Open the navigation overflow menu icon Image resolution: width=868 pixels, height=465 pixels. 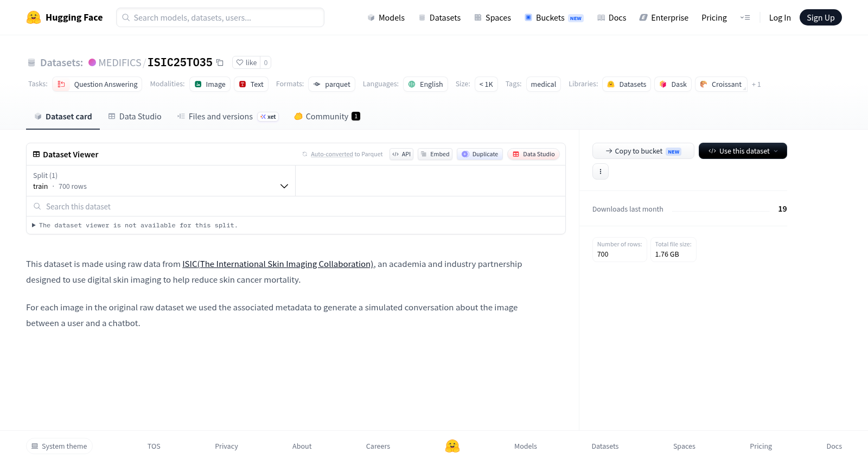745,17
